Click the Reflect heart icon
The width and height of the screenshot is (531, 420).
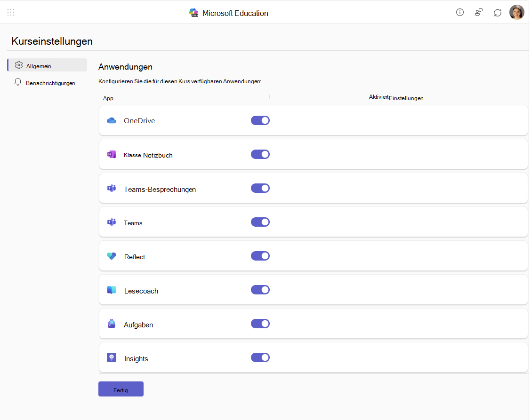click(x=112, y=256)
